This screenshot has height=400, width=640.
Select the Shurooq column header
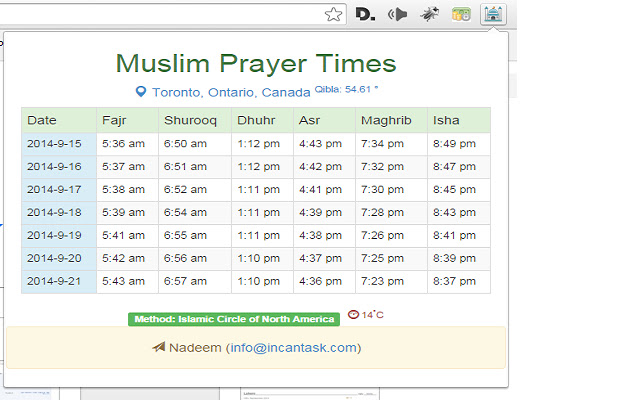pyautogui.click(x=195, y=120)
